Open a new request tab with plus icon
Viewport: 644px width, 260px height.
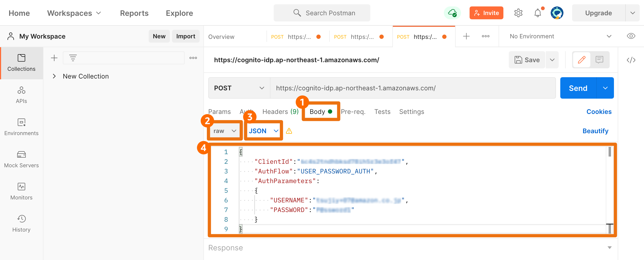click(466, 36)
